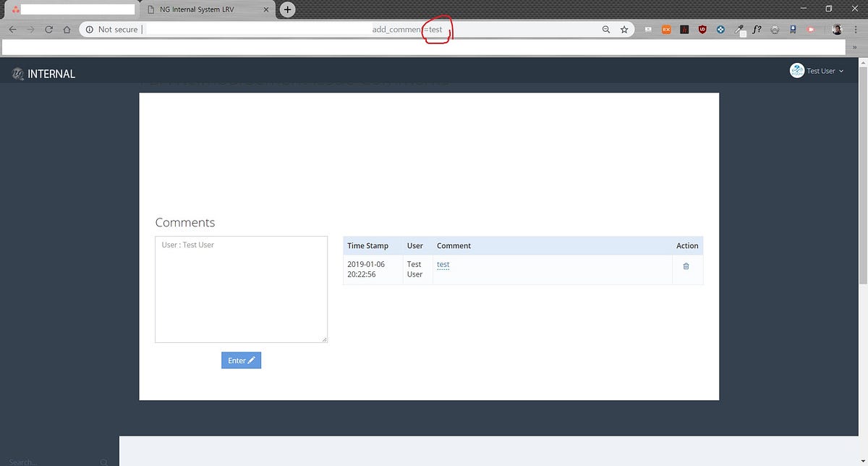The image size is (868, 466).
Task: Click the orange EX extension icon
Action: coord(666,29)
